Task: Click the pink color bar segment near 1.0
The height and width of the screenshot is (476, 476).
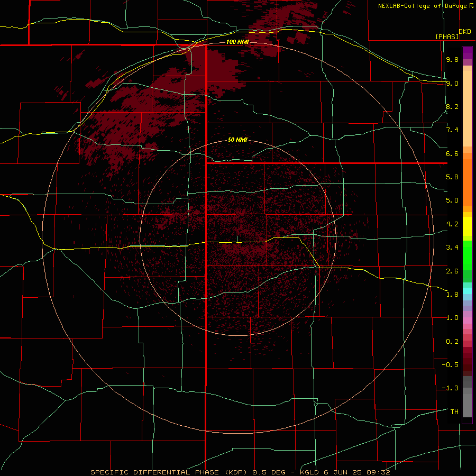Action: (x=467, y=321)
